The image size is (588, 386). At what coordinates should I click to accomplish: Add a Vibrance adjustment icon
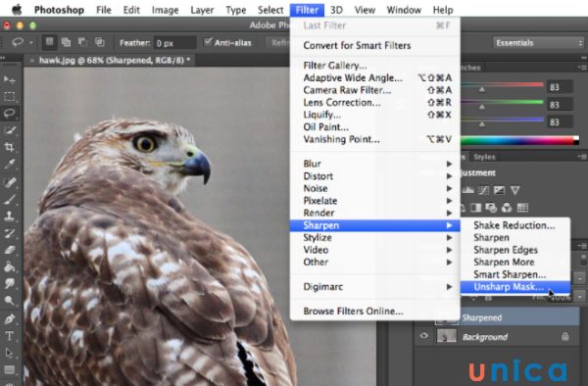[514, 190]
